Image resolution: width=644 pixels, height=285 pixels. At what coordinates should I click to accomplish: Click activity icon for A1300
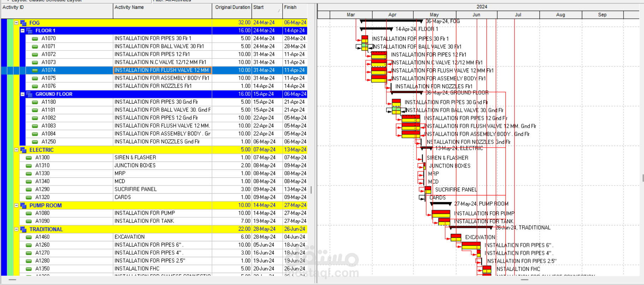point(29,158)
